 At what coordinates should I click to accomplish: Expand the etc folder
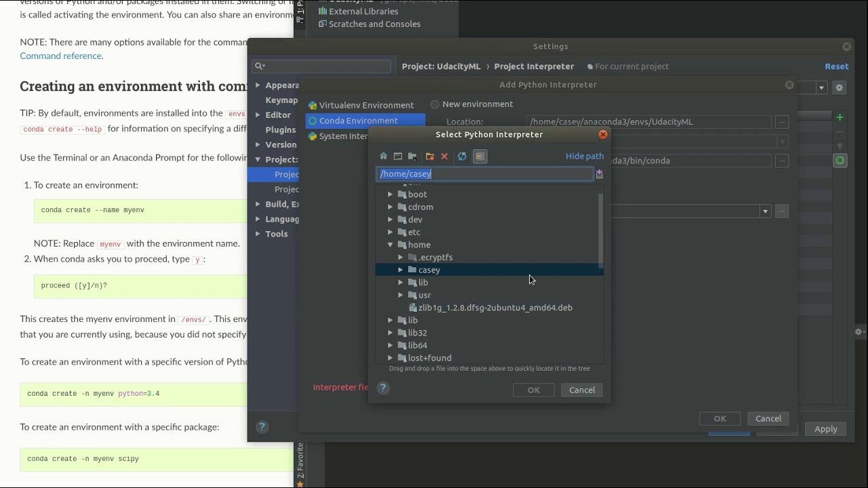[390, 232]
